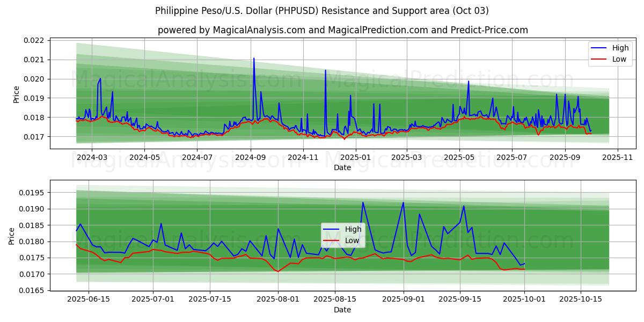
Task: Click the top chart's Price axis label
Action: (x=16, y=94)
